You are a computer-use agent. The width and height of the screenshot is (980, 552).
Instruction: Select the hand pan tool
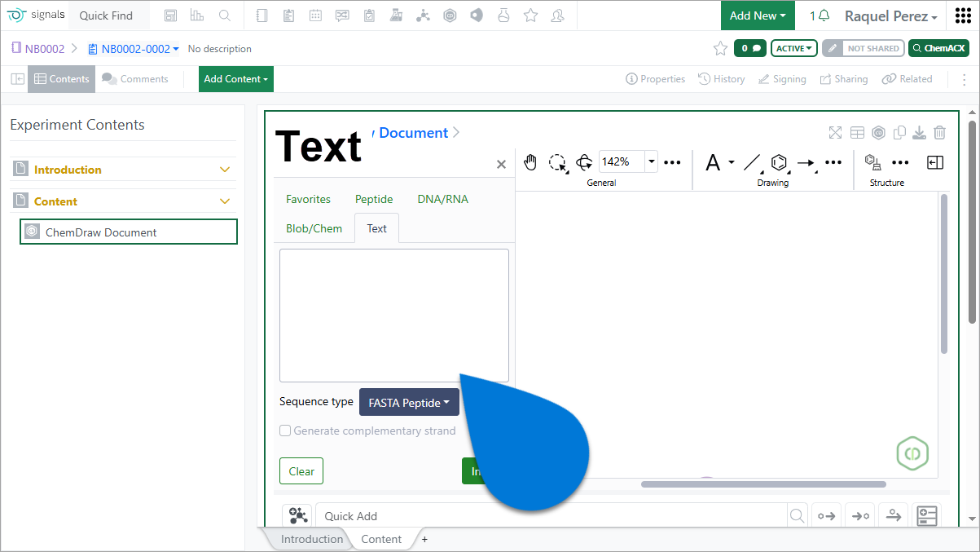pos(530,162)
